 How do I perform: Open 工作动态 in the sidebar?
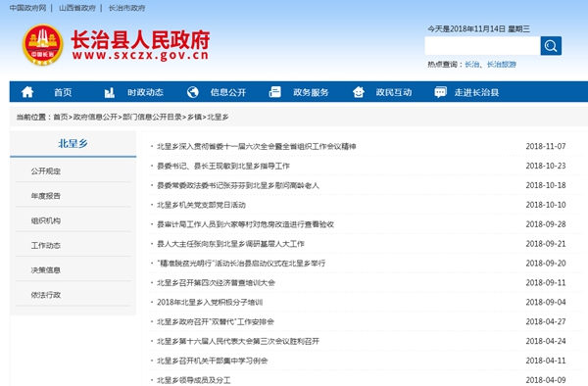[x=46, y=246]
